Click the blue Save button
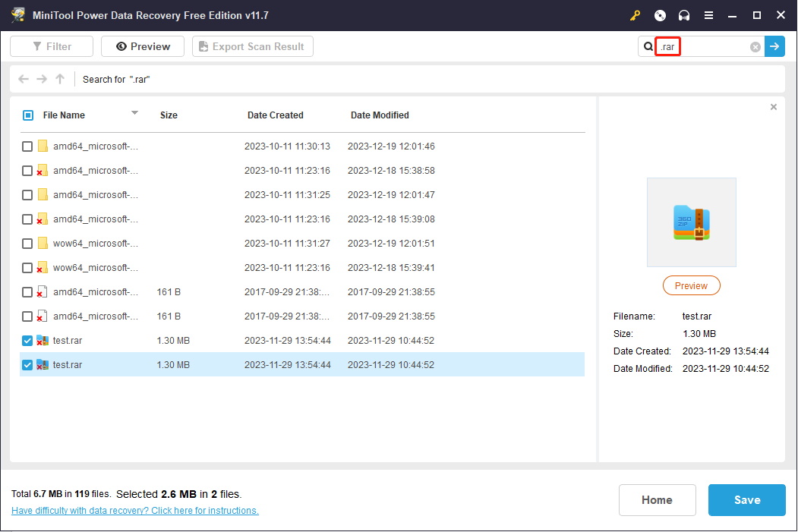The height and width of the screenshot is (532, 798). pyautogui.click(x=746, y=500)
